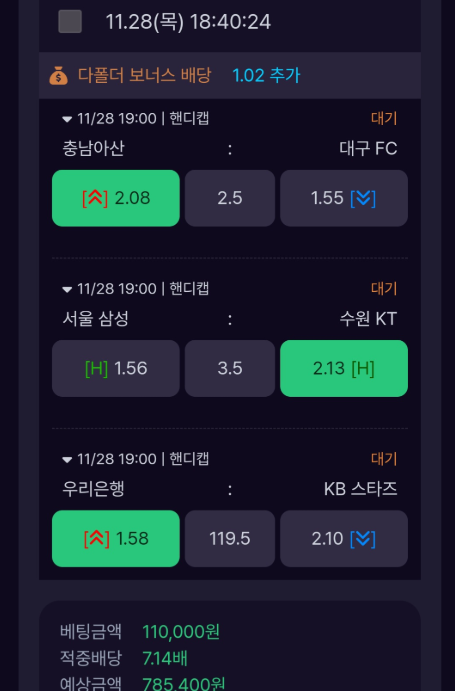Viewport: 455px width, 691px height.
Task: Toggle the 충남아산 2.08 odds selection
Action: pyautogui.click(x=116, y=198)
